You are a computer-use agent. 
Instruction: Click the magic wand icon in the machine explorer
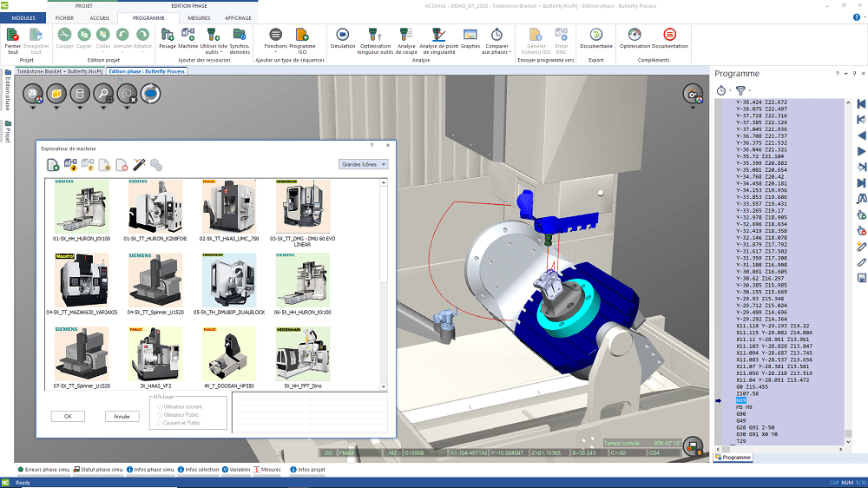pos(139,164)
